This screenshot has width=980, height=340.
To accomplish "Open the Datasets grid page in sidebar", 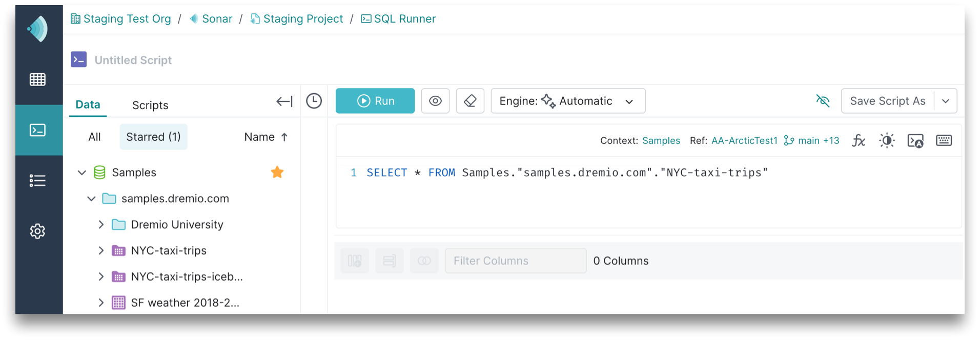I will pos(37,79).
